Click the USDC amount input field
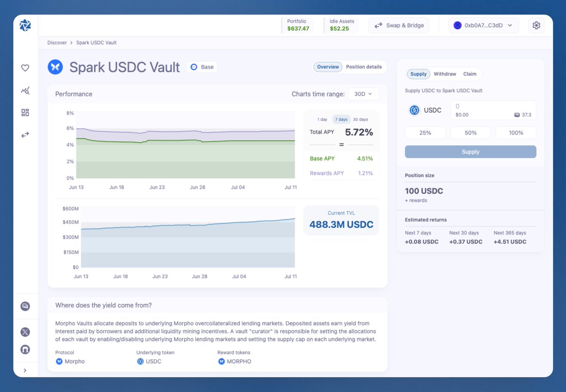Image resolution: width=566 pixels, height=392 pixels. [x=493, y=110]
